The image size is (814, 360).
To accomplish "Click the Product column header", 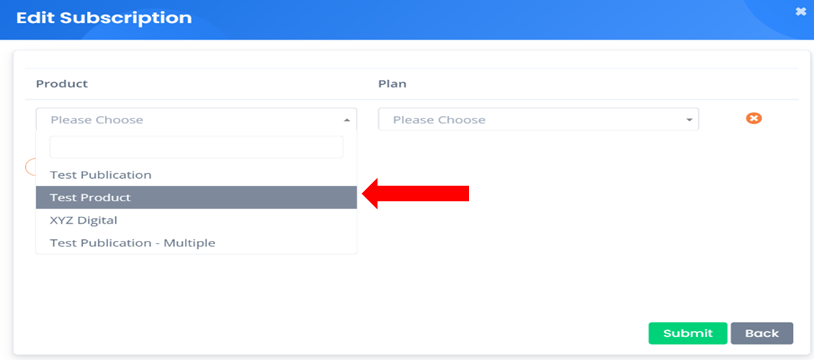I will [62, 84].
